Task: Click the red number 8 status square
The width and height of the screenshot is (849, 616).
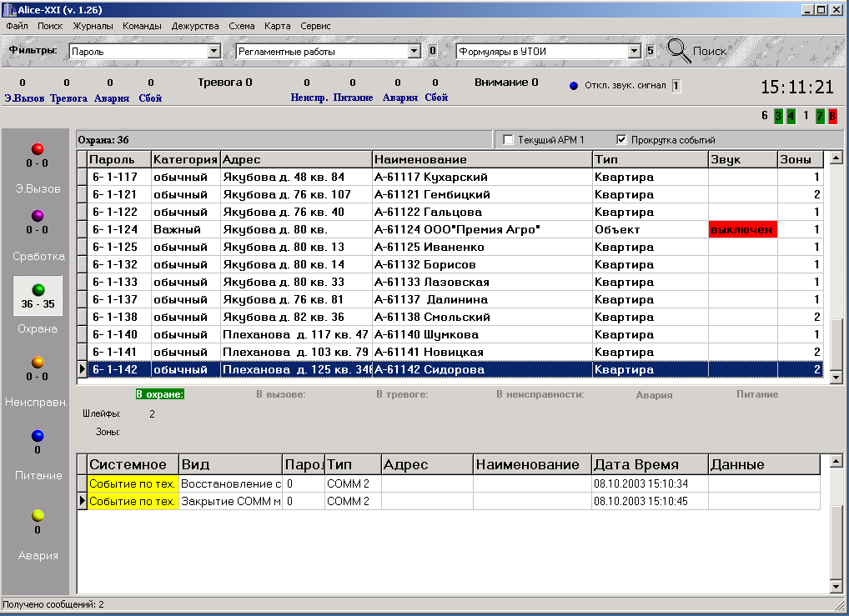Action: (x=832, y=116)
